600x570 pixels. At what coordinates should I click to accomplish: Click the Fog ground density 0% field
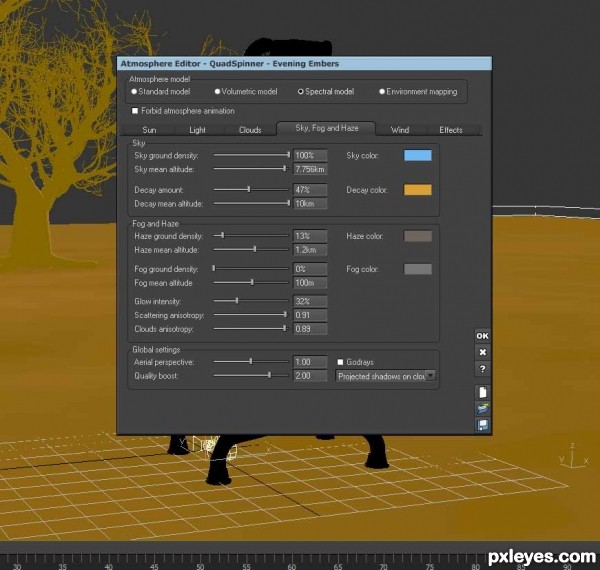click(x=310, y=269)
